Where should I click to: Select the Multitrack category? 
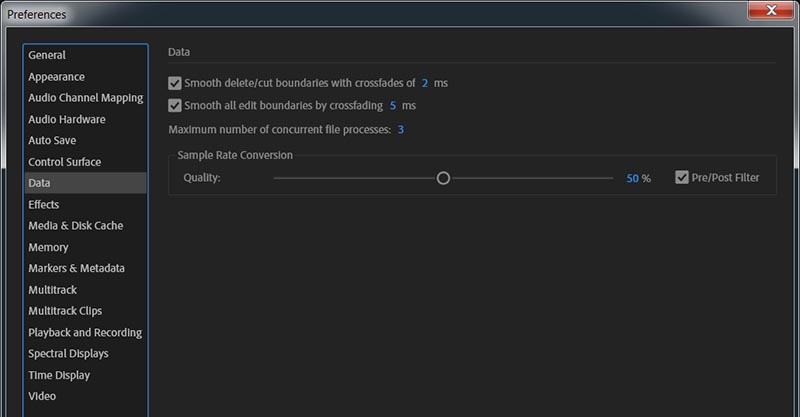[x=85, y=289]
